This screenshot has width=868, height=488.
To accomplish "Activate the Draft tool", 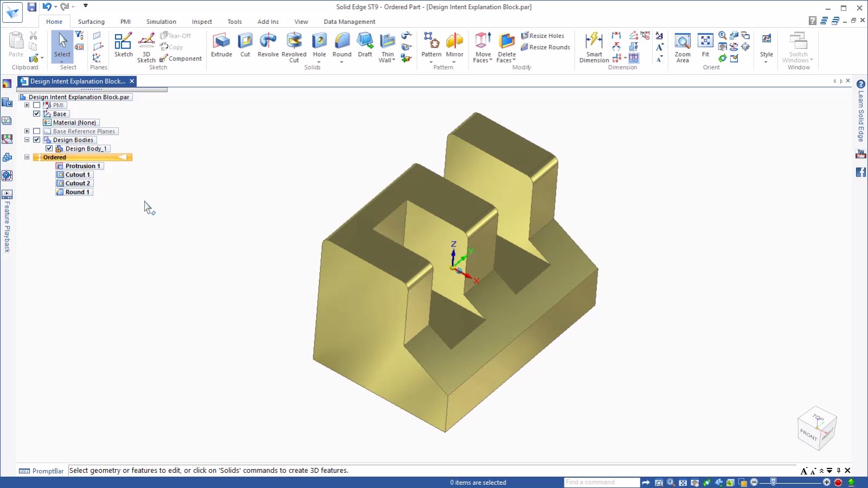I will (x=364, y=46).
